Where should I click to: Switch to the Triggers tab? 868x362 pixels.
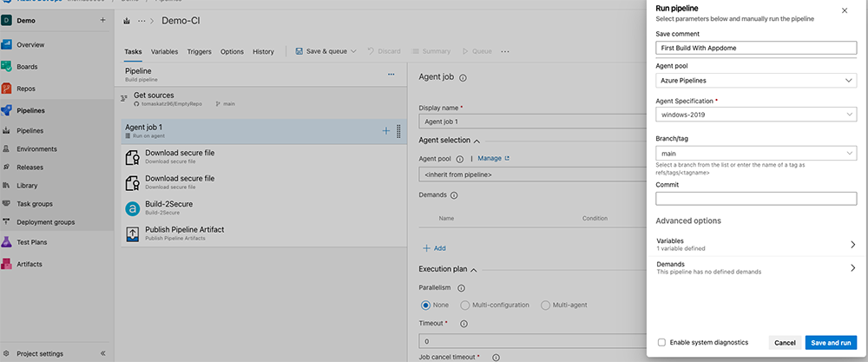tap(199, 51)
